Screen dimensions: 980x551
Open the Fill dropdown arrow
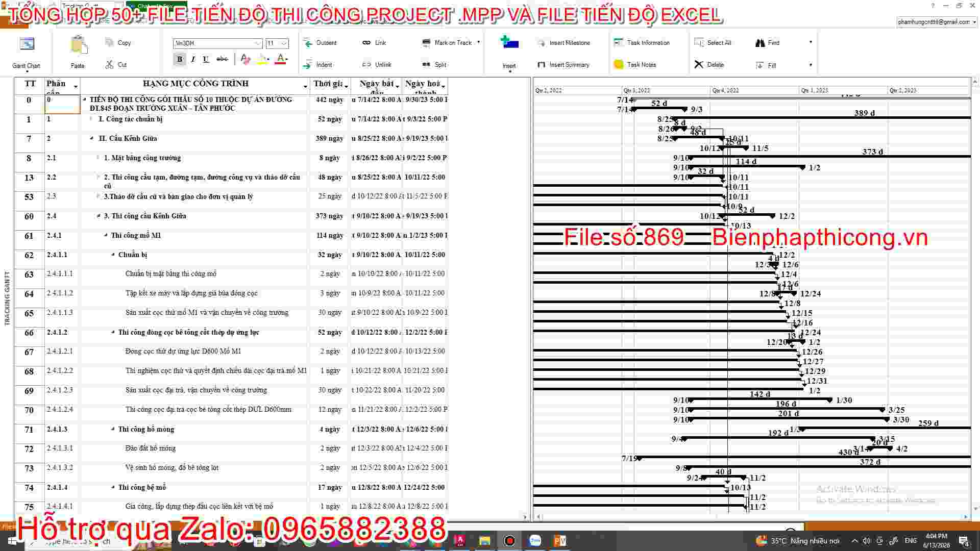coord(811,65)
